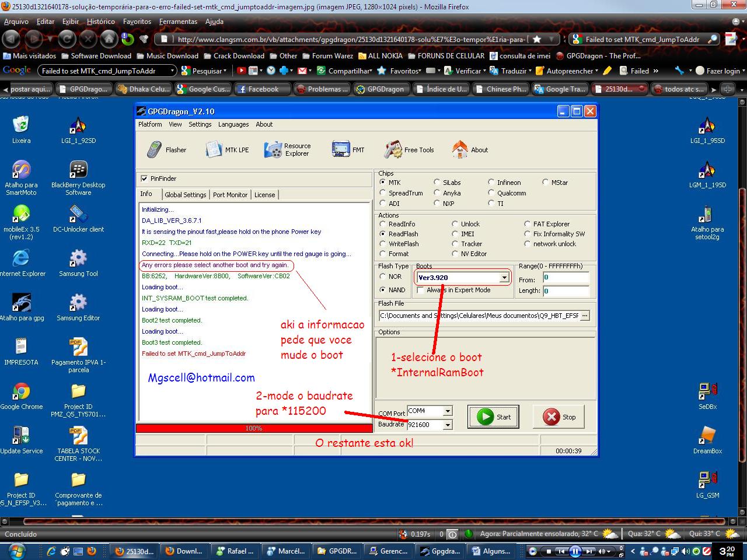Screen dimensions: 747x560
Task: Select the NAND flash type
Action: click(383, 290)
